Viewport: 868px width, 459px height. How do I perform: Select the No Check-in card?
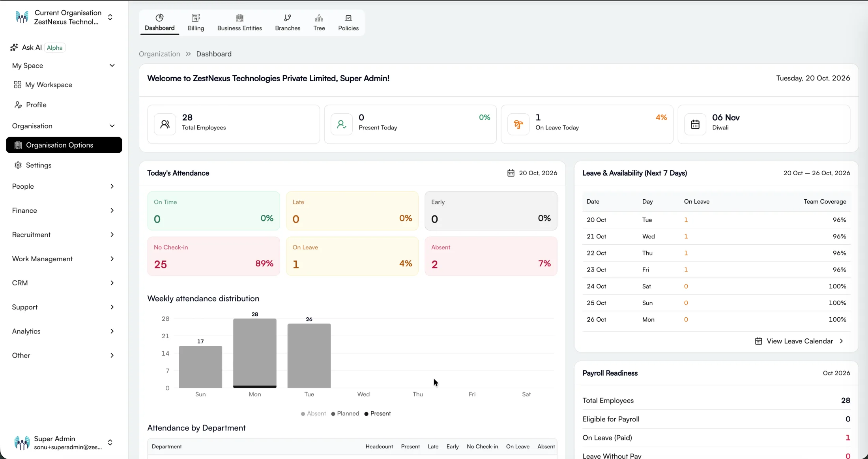click(213, 256)
